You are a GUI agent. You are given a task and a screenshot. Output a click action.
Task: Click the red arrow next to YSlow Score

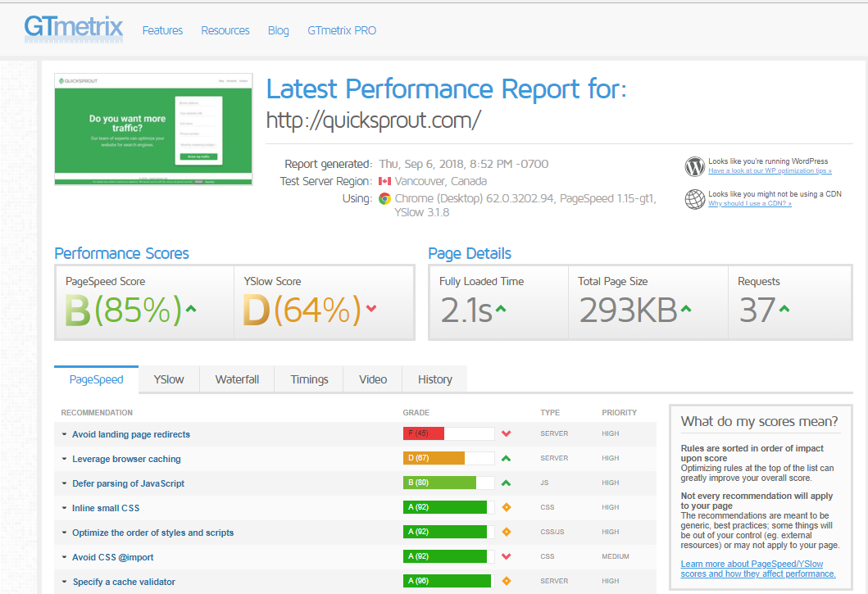[371, 309]
